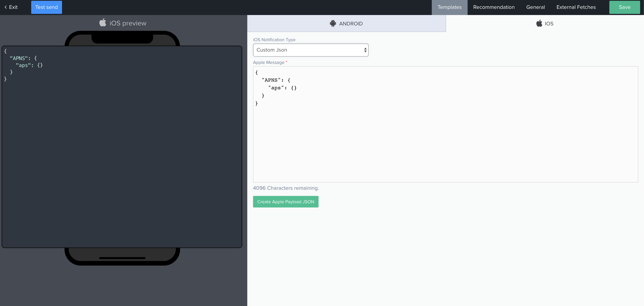This screenshot has height=306, width=644.
Task: Click the '"APNS": {' line in editor
Action: click(x=276, y=80)
